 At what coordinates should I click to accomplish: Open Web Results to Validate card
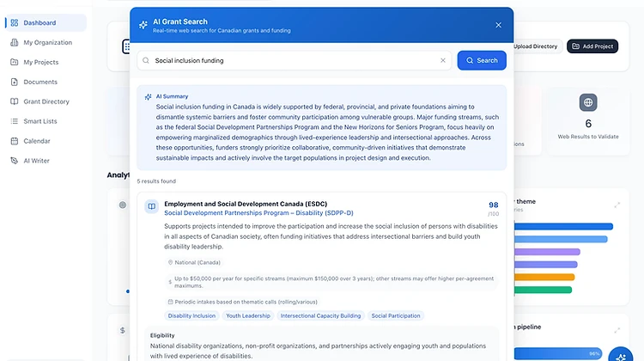(x=588, y=121)
